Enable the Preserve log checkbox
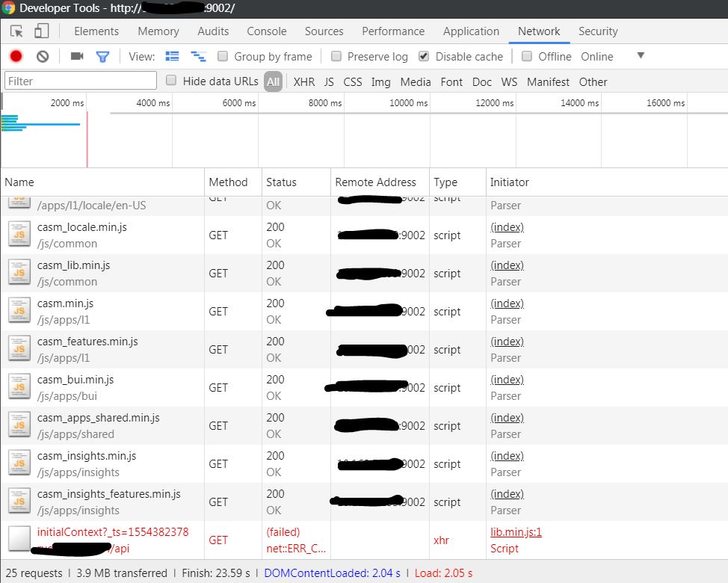Viewport: 728px width, 583px height. (x=336, y=56)
